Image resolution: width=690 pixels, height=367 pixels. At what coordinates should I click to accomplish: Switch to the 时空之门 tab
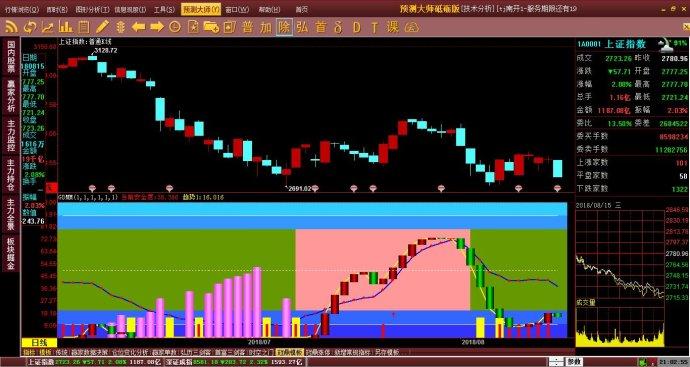pos(261,352)
